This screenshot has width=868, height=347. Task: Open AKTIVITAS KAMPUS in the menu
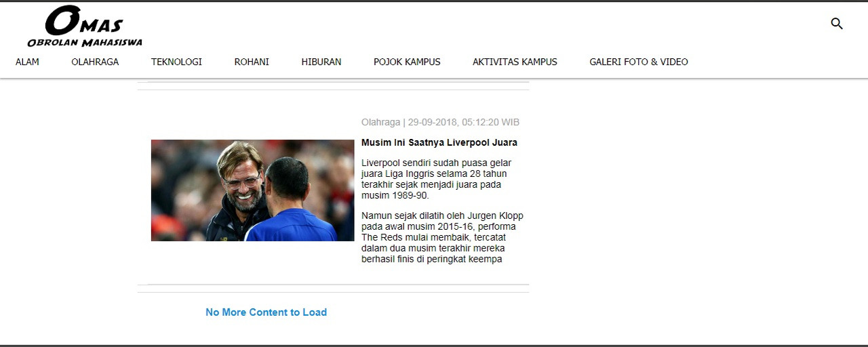pyautogui.click(x=515, y=62)
